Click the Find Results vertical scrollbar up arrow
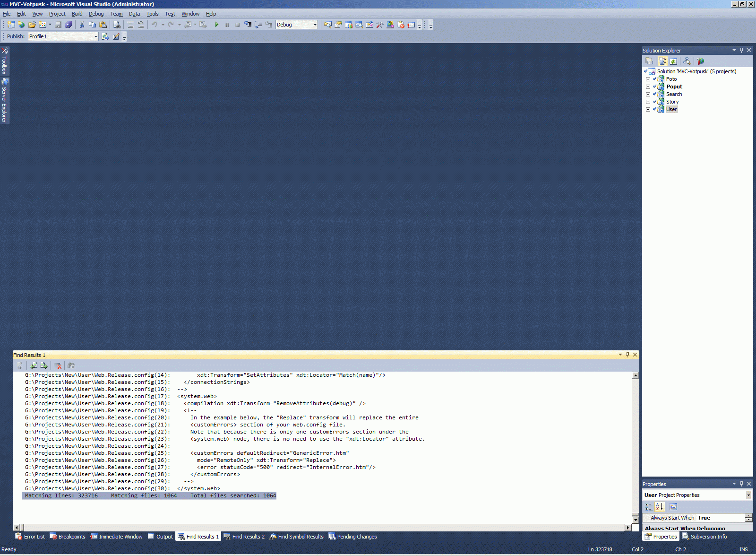756x556 pixels. 636,375
